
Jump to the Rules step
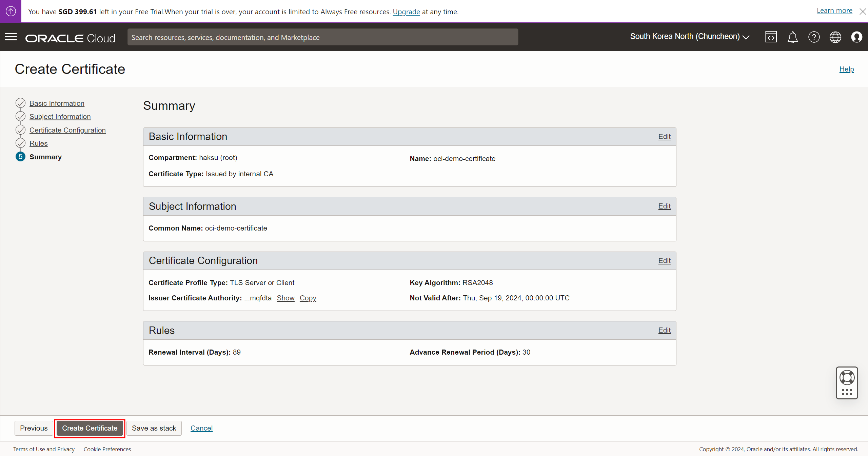click(x=38, y=143)
